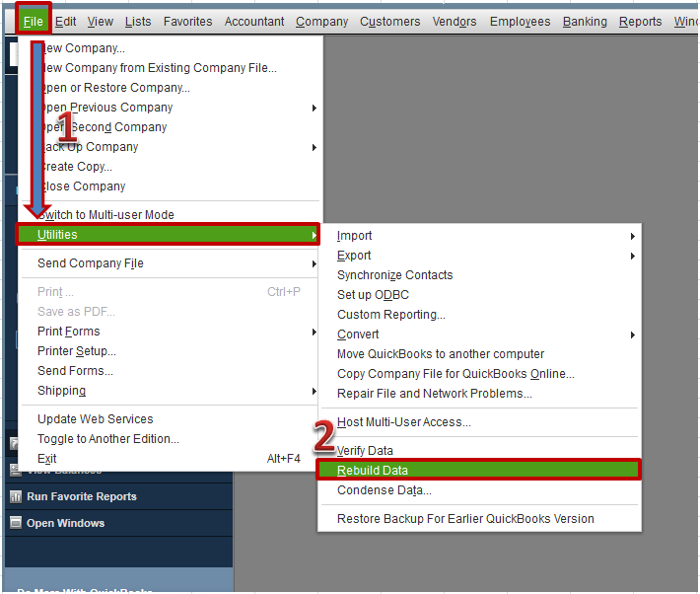This screenshot has height=594, width=700.
Task: Choose Copy Company File for QuickBooks Online
Action: tap(455, 373)
